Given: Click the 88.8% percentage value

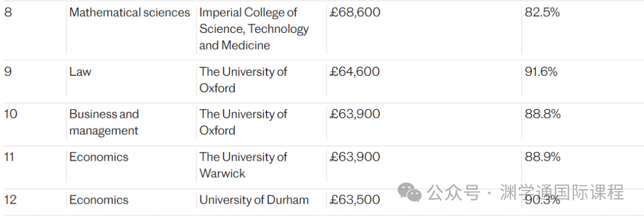Looking at the screenshot, I should pos(543,114).
